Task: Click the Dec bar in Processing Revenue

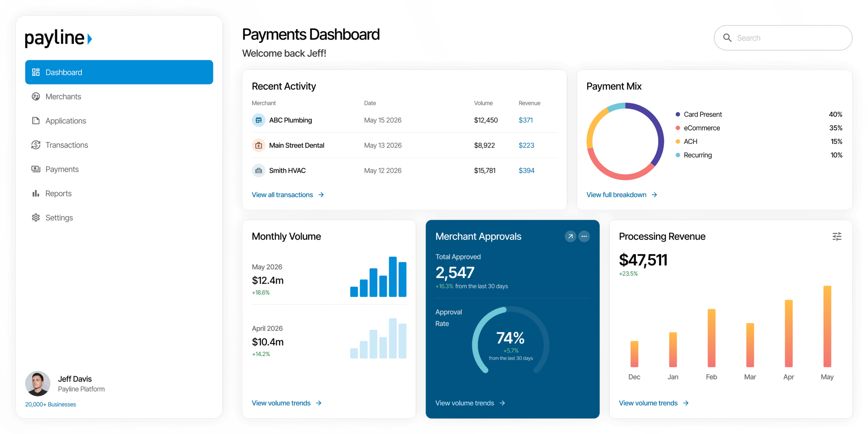Action: (634, 354)
